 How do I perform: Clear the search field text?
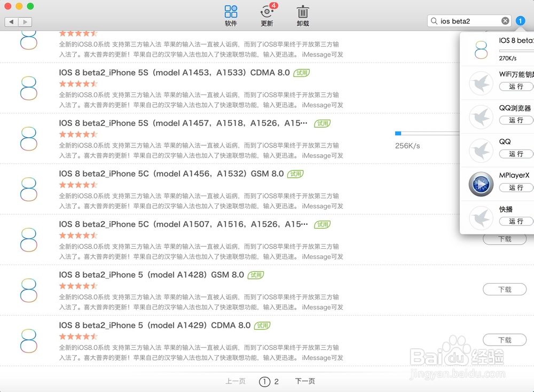click(x=505, y=21)
